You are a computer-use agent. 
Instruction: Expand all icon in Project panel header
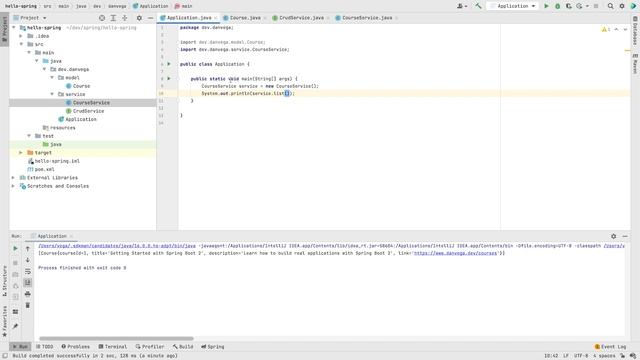pyautogui.click(x=113, y=18)
